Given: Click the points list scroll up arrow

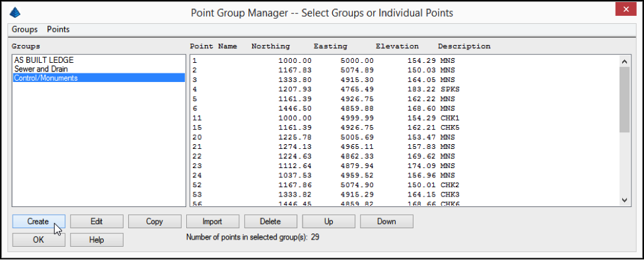Looking at the screenshot, I should (x=624, y=62).
